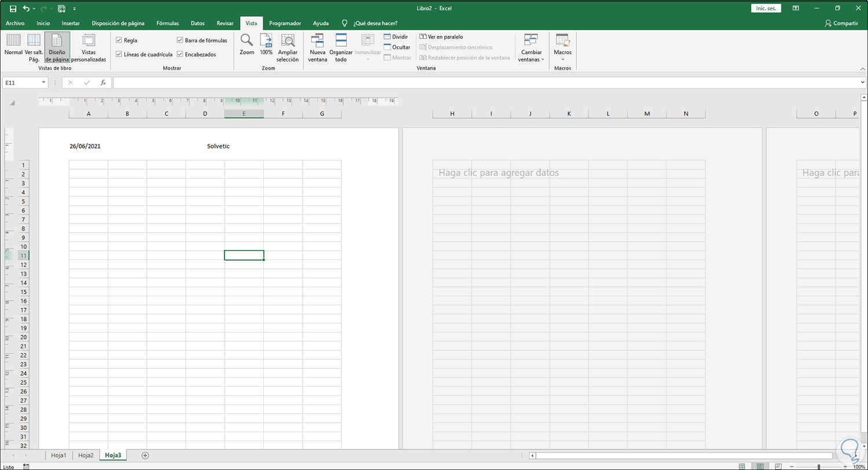Switch to Normal view

click(x=13, y=46)
